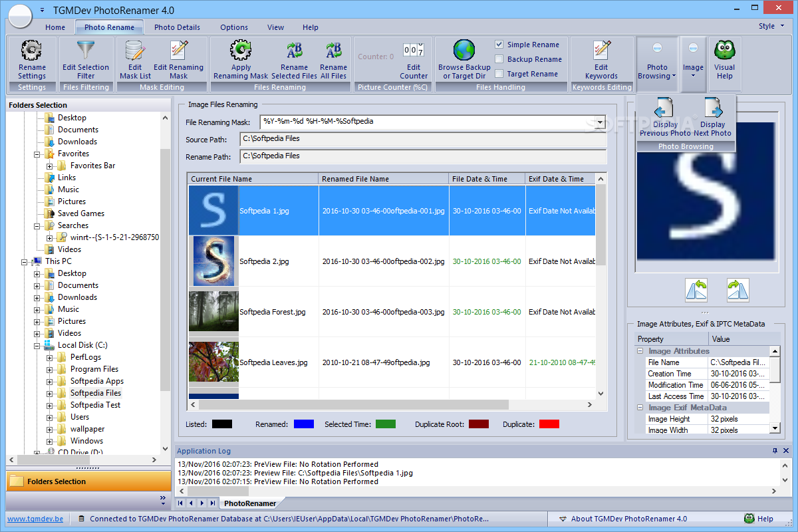The image size is (798, 532).
Task: Rotate preview image left
Action: tap(696, 290)
